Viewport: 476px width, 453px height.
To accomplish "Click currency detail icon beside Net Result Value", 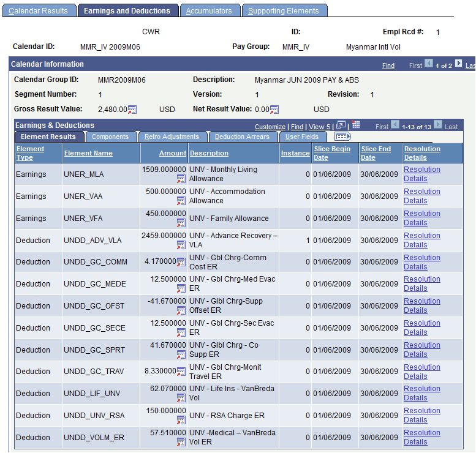I will coord(274,110).
